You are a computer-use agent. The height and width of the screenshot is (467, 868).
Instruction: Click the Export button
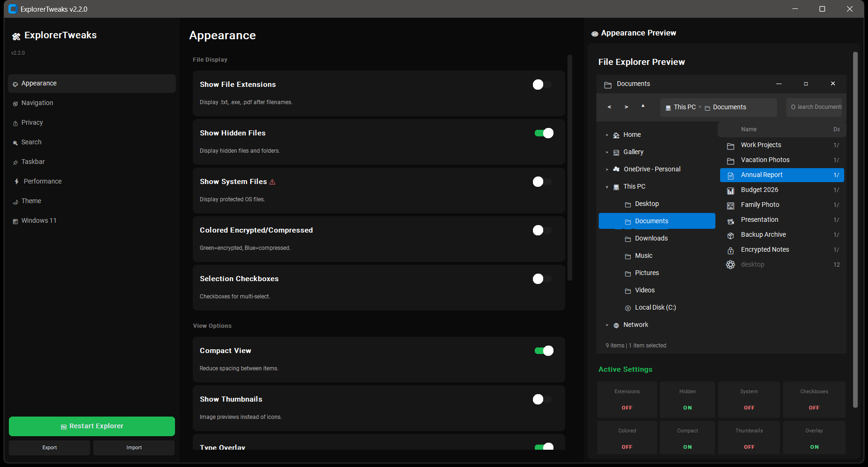49,447
